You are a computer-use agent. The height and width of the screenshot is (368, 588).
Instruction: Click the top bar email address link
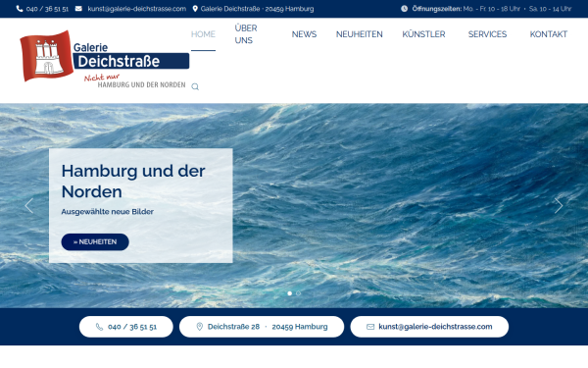pyautogui.click(x=137, y=9)
